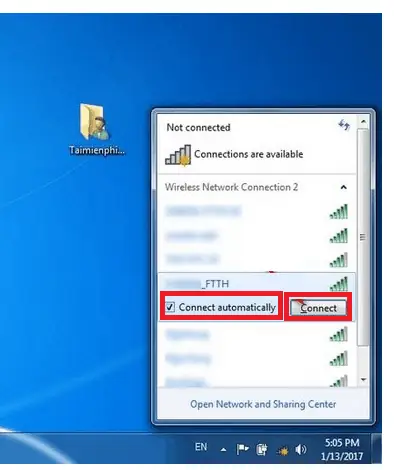Click the Show desktop button
The height and width of the screenshot is (470, 394).
pos(376,448)
